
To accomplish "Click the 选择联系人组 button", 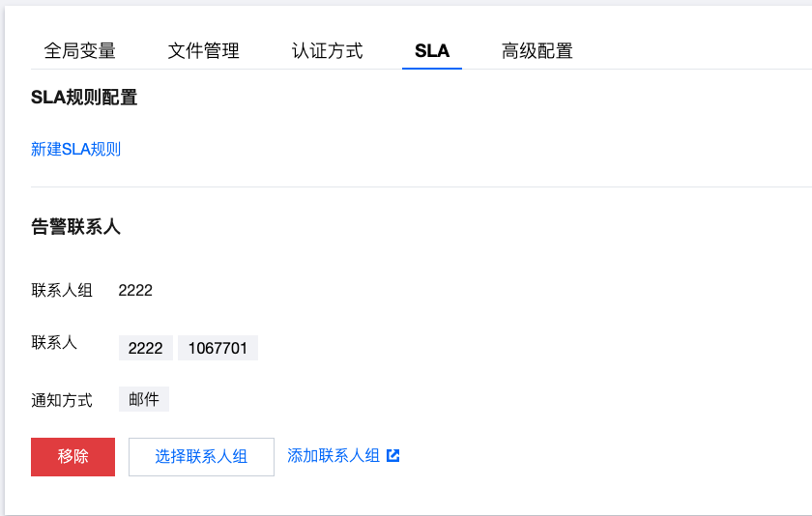I will pyautogui.click(x=201, y=457).
